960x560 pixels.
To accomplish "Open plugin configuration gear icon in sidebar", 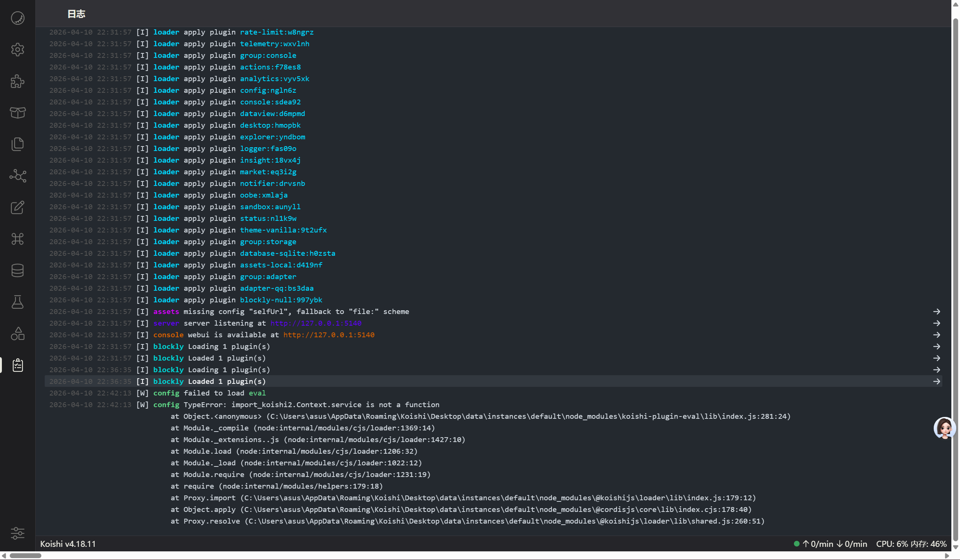I will tap(18, 50).
